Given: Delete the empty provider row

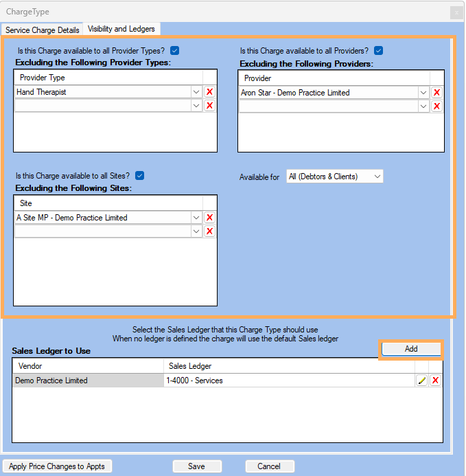Looking at the screenshot, I should [436, 106].
